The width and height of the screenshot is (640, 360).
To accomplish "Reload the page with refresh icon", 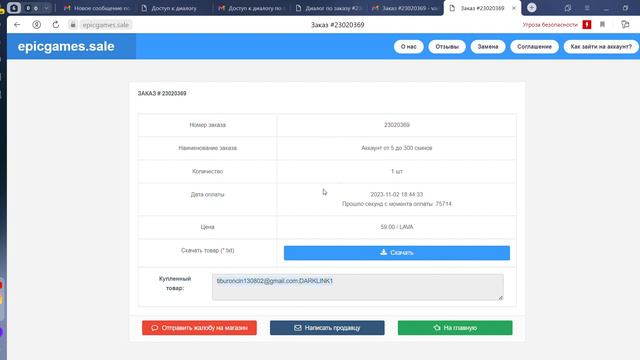I will [56, 25].
